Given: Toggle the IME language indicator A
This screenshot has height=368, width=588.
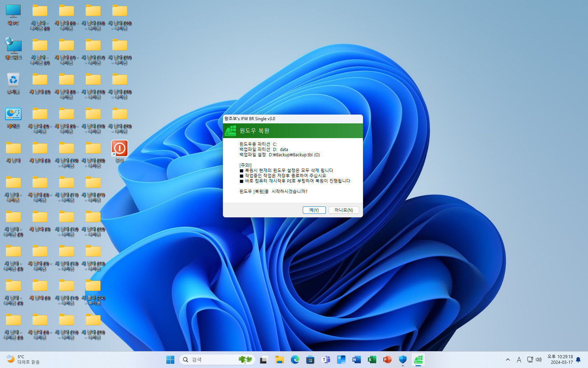Looking at the screenshot, I should (519, 360).
